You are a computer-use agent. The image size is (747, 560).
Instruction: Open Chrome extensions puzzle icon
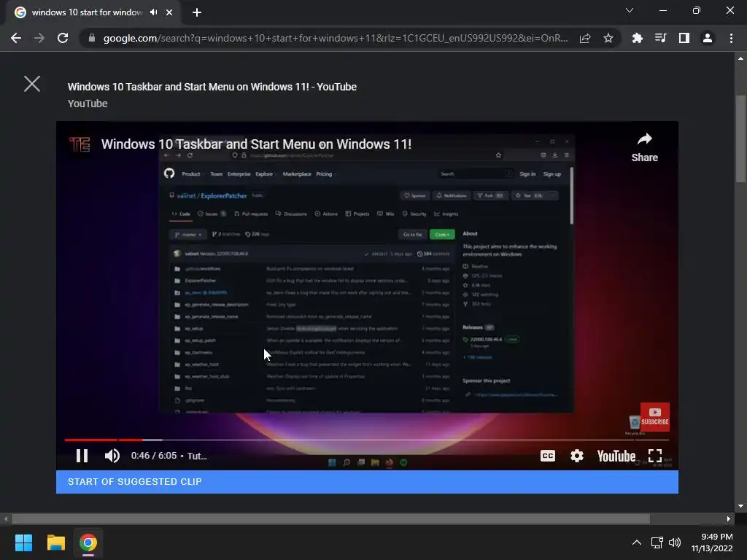coord(637,38)
